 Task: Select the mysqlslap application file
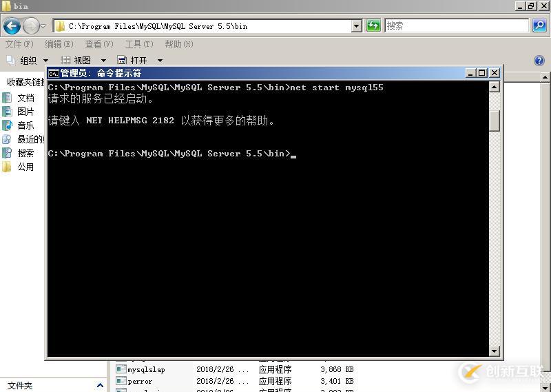pos(146,370)
